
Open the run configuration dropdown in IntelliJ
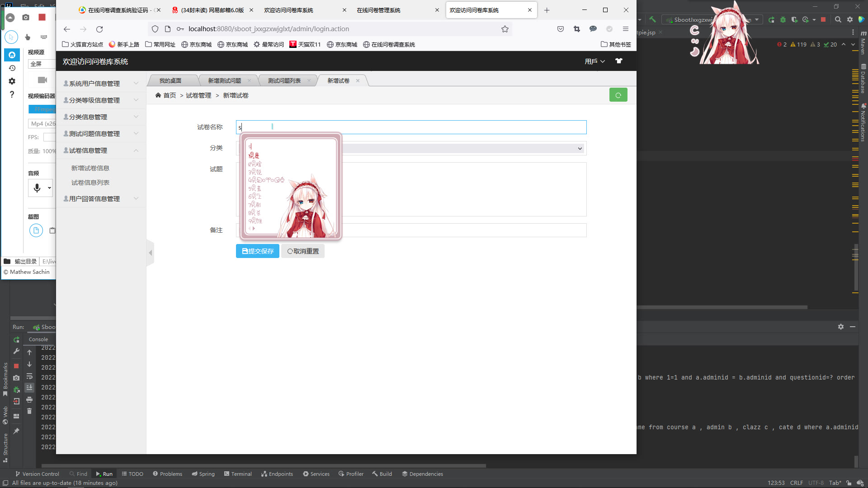712,19
